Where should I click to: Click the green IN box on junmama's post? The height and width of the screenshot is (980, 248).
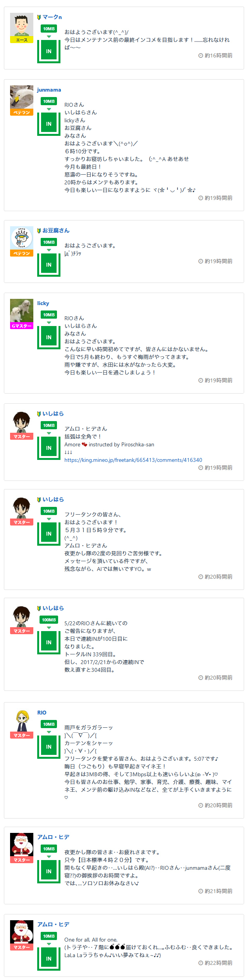tap(49, 124)
